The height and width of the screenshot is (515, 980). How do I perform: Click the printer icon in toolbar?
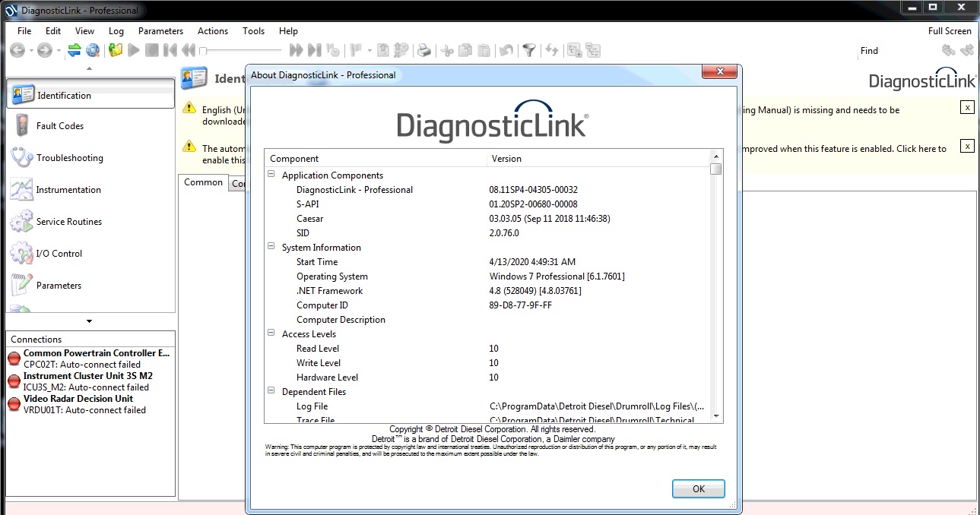(424, 50)
